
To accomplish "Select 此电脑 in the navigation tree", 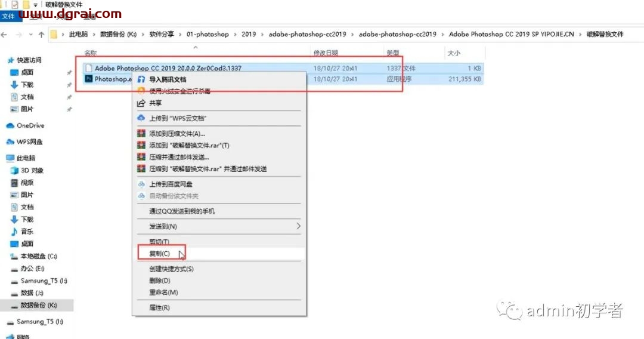I will (26, 158).
